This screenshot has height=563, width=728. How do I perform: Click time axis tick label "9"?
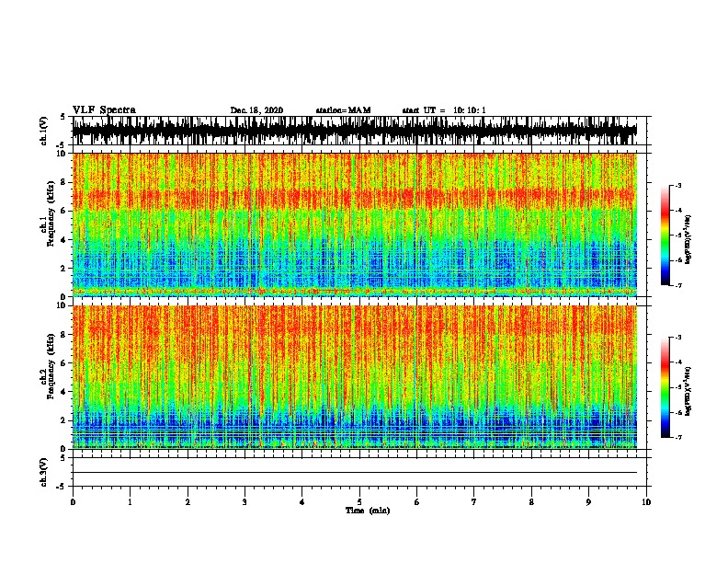[x=588, y=502]
